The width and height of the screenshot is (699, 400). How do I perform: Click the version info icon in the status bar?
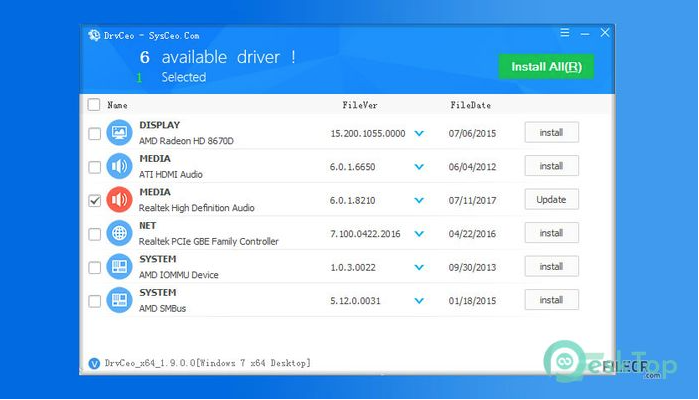tap(94, 362)
